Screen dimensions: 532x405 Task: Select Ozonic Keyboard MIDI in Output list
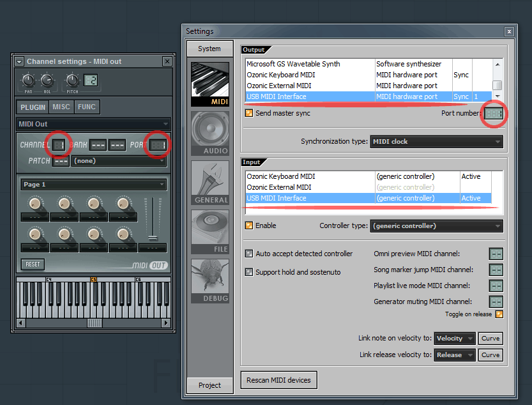(369, 75)
